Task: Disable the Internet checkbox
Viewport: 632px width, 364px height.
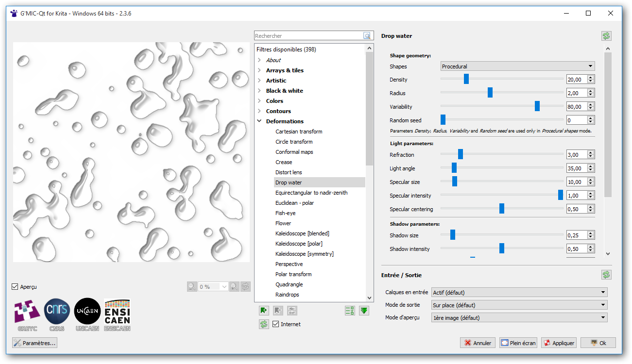Action: (x=276, y=324)
